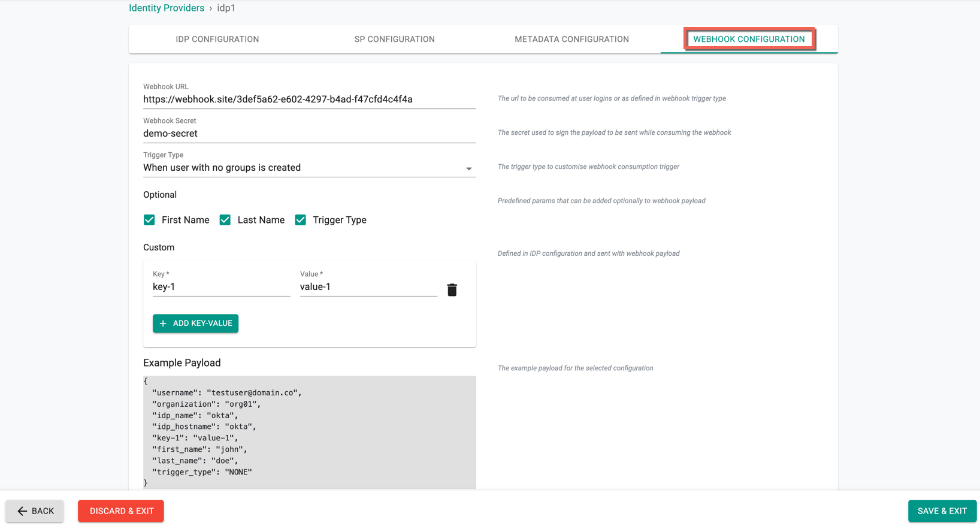
Task: Select the Webhook Configuration tab
Action: coord(749,40)
